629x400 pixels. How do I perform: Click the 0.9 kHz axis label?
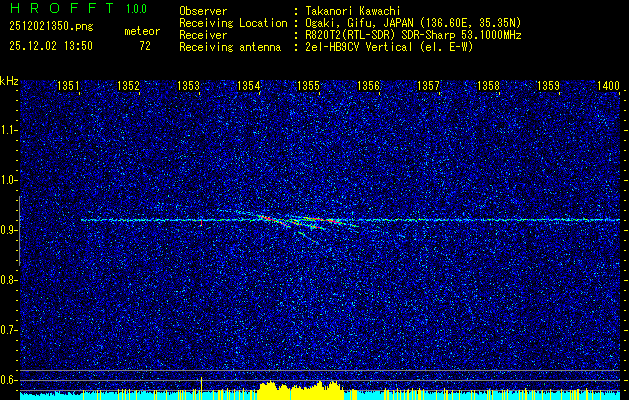[x=8, y=230]
